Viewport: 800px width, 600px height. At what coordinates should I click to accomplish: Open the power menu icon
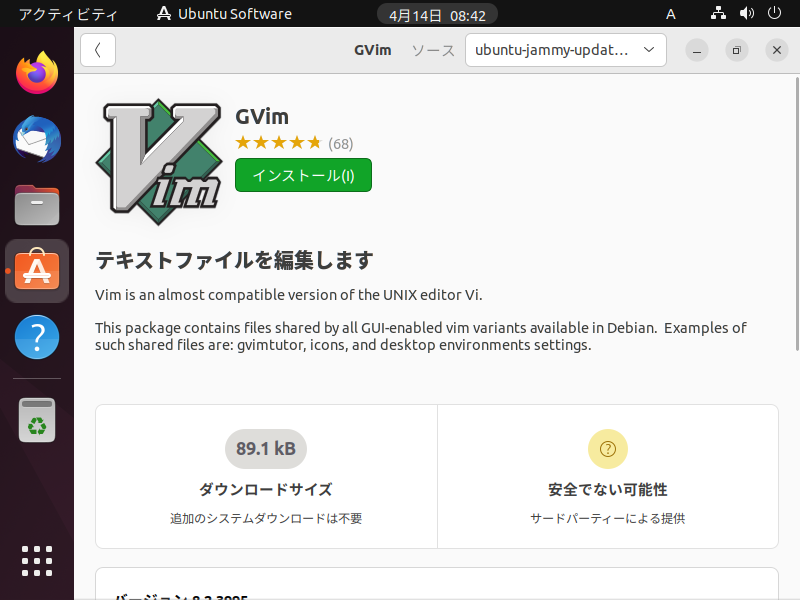click(774, 13)
